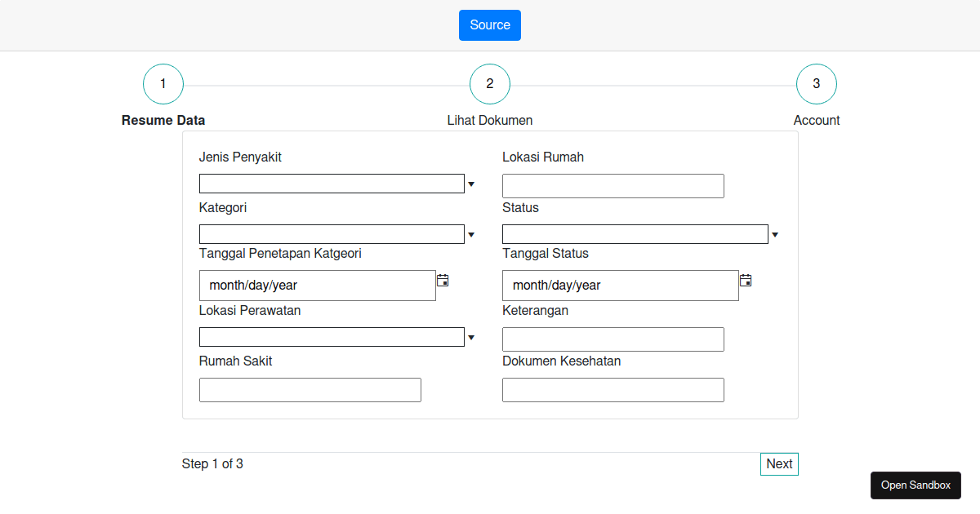Focus the Rumah Sakit text field
980x514 pixels.
point(310,390)
